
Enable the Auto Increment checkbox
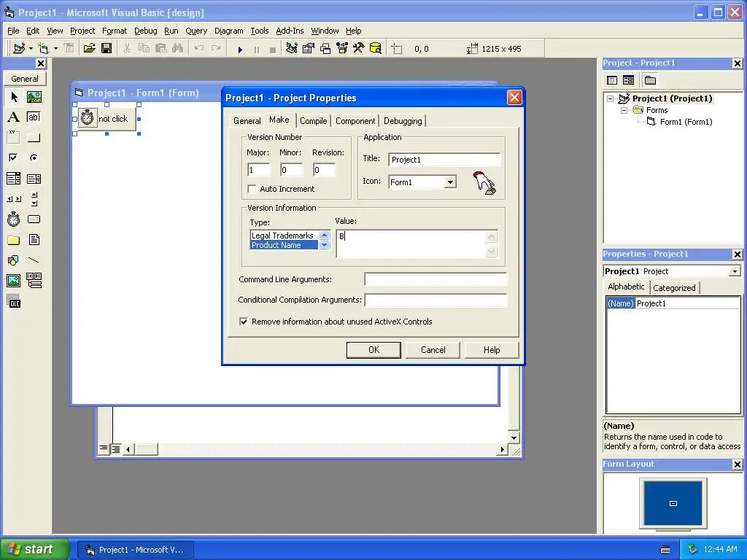(252, 189)
